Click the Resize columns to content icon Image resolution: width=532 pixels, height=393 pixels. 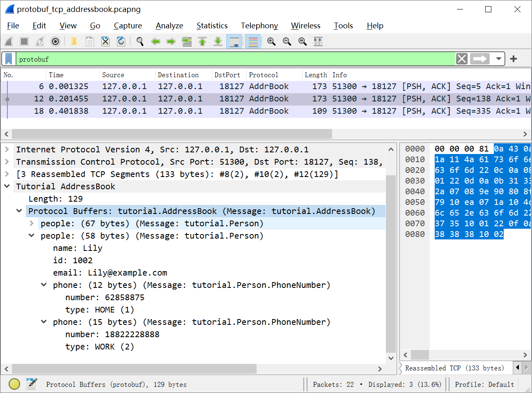pos(318,41)
